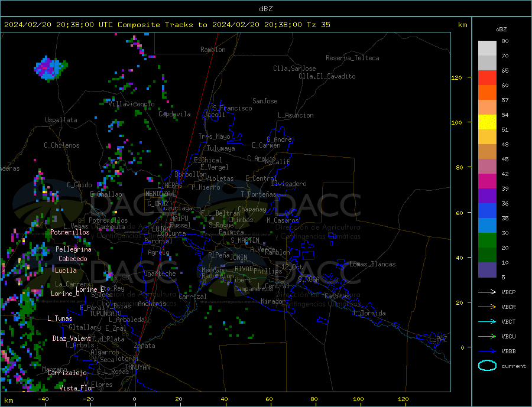532x407 pixels.
Task: Click the S_MARTIN label
Action: 245,240
